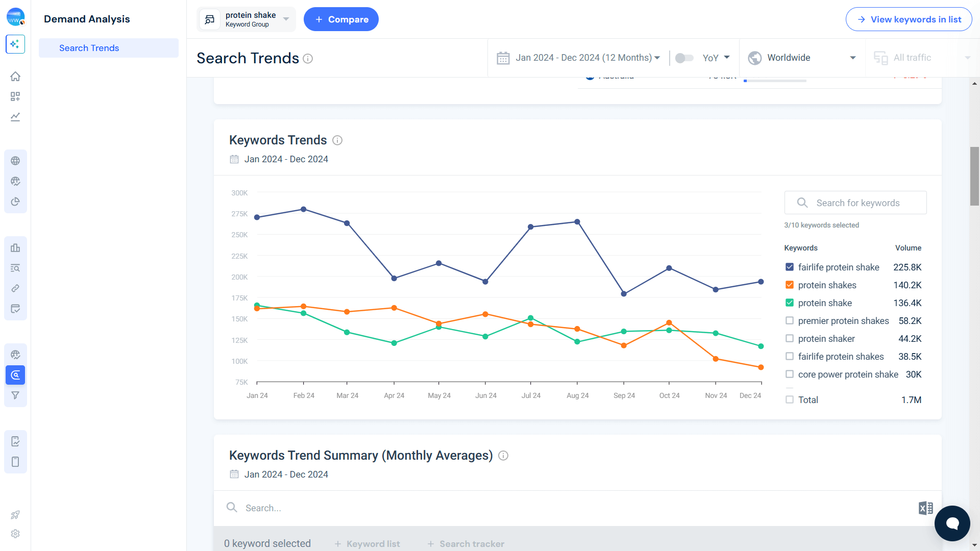Open the rocket icon near the sidebar bottom
This screenshot has height=551, width=980.
coord(15,515)
